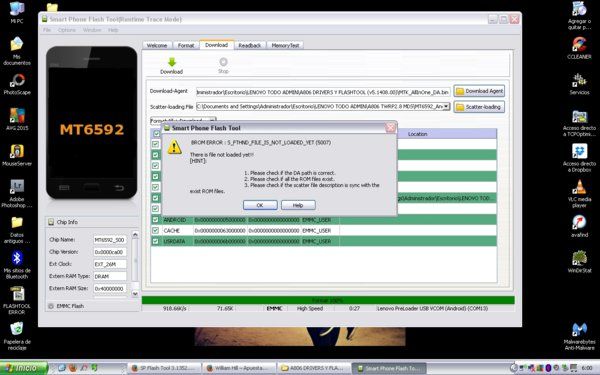Open the Help menu in the menu bar

click(x=113, y=30)
